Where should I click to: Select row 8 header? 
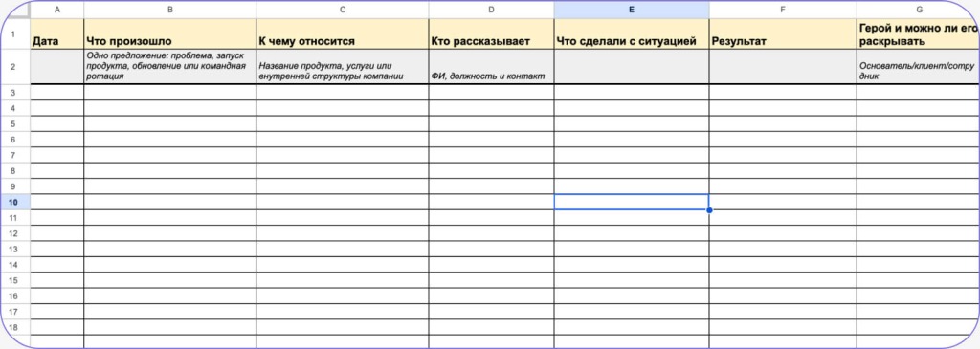coord(15,170)
